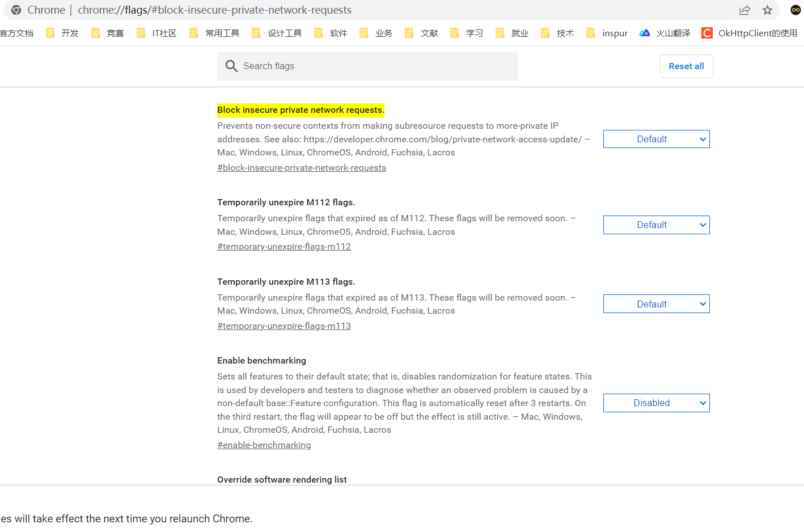The height and width of the screenshot is (532, 804).
Task: Click Temporarily unexpire M113 flags heading
Action: (x=286, y=282)
